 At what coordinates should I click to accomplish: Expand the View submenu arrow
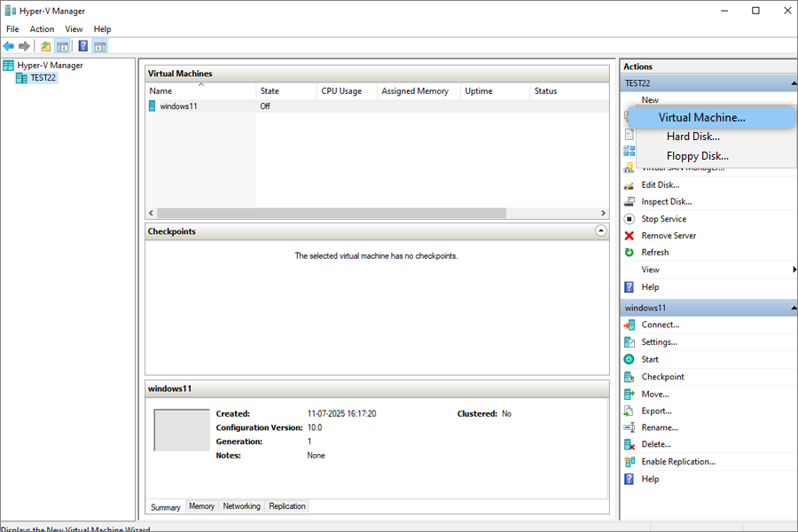point(794,270)
